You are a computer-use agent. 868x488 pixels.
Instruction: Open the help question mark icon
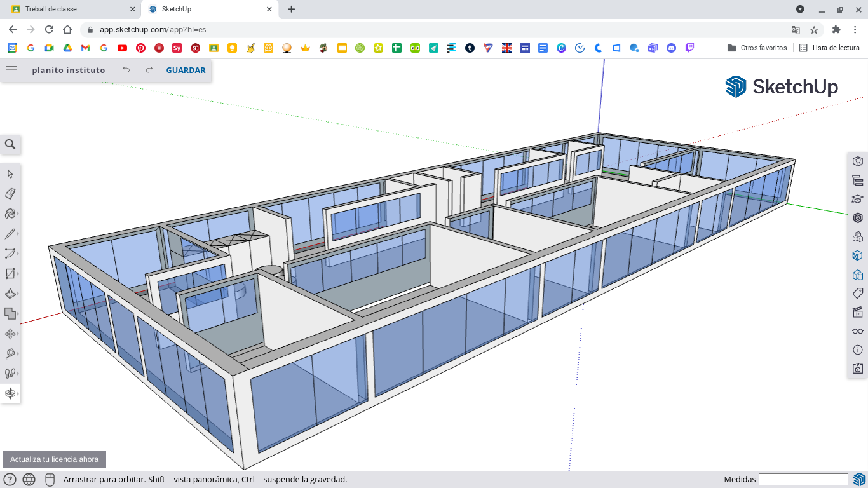10,480
